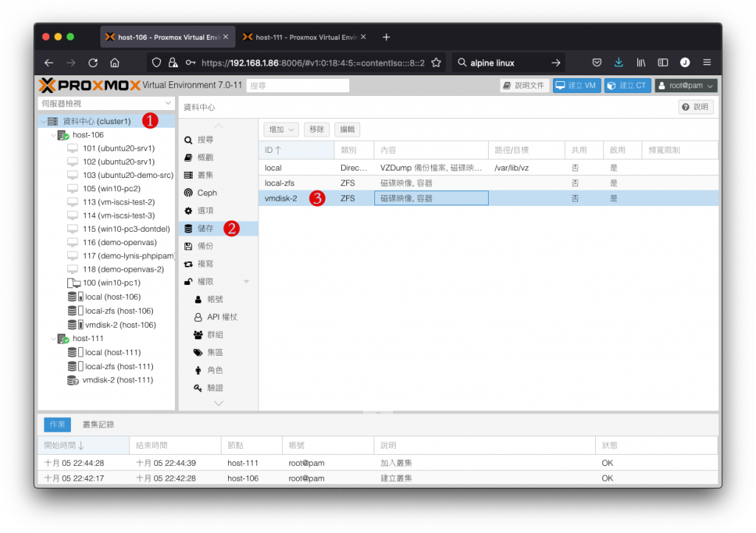The width and height of the screenshot is (756, 533).
Task: Select vmdisk-2 (host-111) storage
Action: click(x=117, y=380)
